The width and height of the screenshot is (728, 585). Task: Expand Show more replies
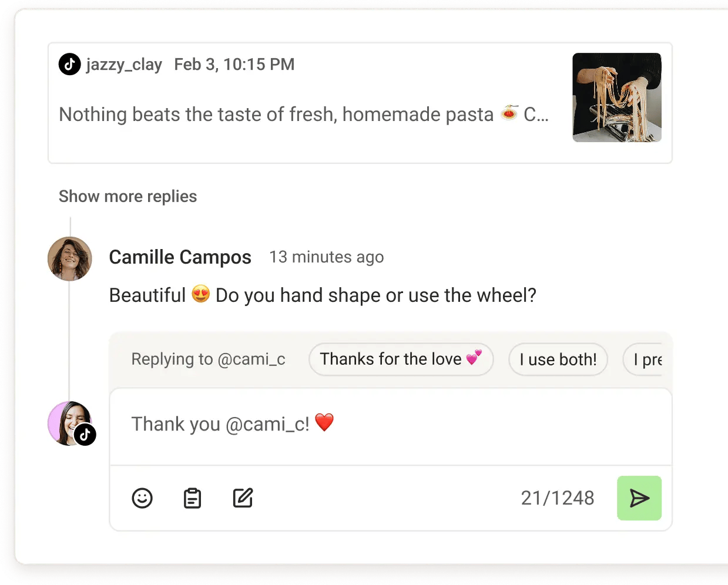(x=128, y=196)
